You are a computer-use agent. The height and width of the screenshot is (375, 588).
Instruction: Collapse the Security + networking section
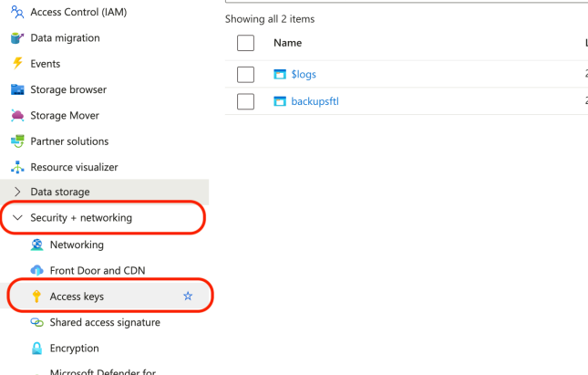(x=17, y=218)
